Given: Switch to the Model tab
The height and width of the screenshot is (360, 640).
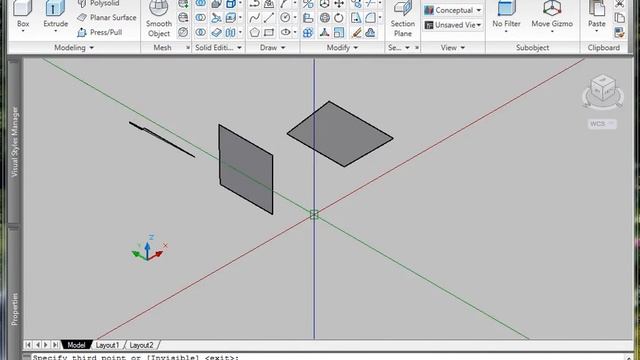Looking at the screenshot, I should coord(76,345).
